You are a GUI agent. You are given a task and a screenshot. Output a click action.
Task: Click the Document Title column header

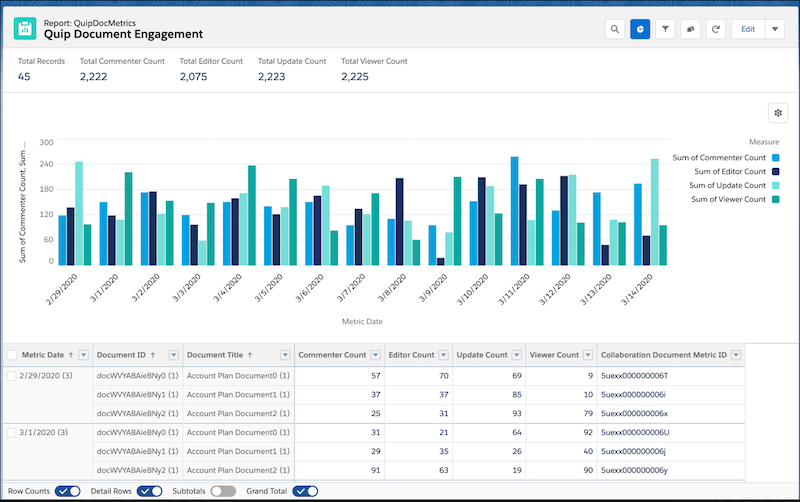(215, 355)
